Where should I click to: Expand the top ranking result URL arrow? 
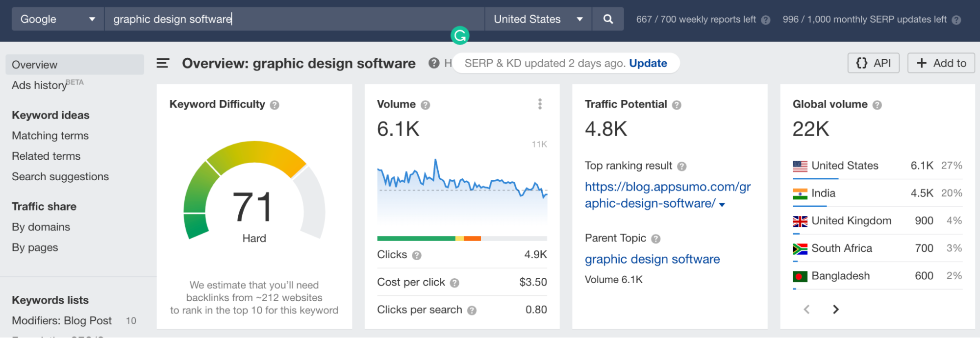[722, 205]
